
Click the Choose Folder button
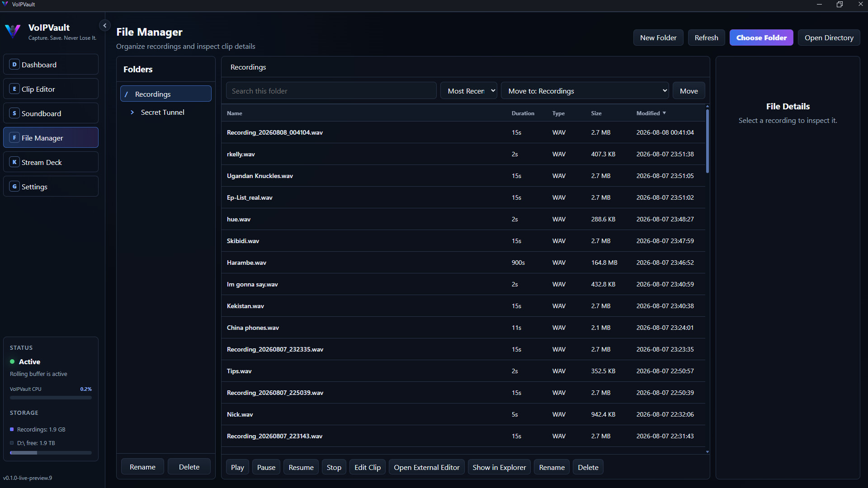pos(761,38)
